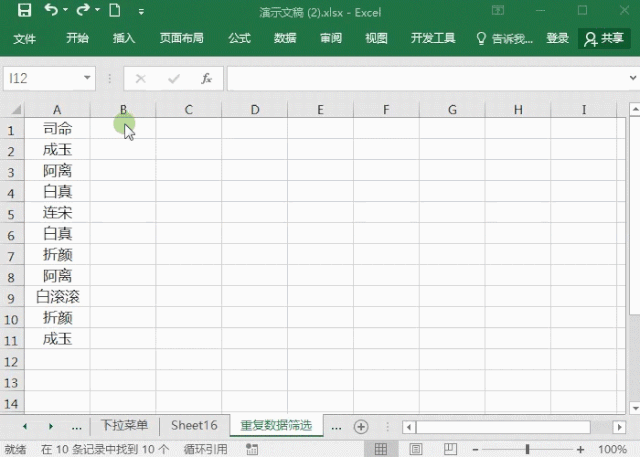Select column I header

pos(584,110)
